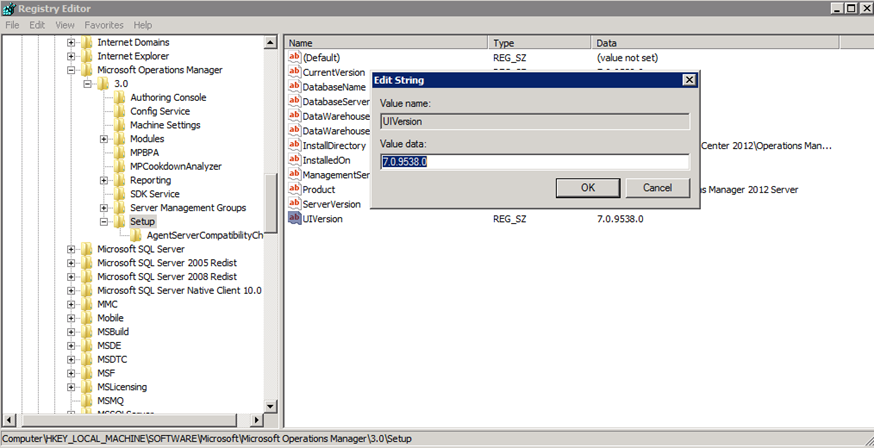Open the Edit menu
This screenshot has width=874, height=448.
[37, 25]
